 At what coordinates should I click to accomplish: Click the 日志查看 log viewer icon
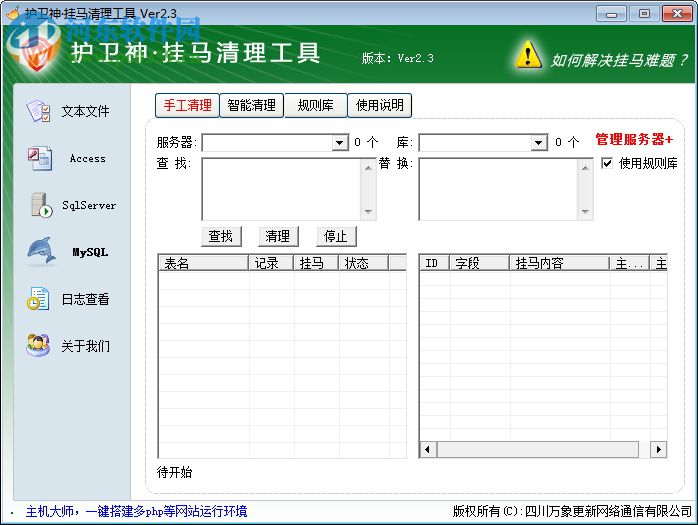tap(38, 299)
